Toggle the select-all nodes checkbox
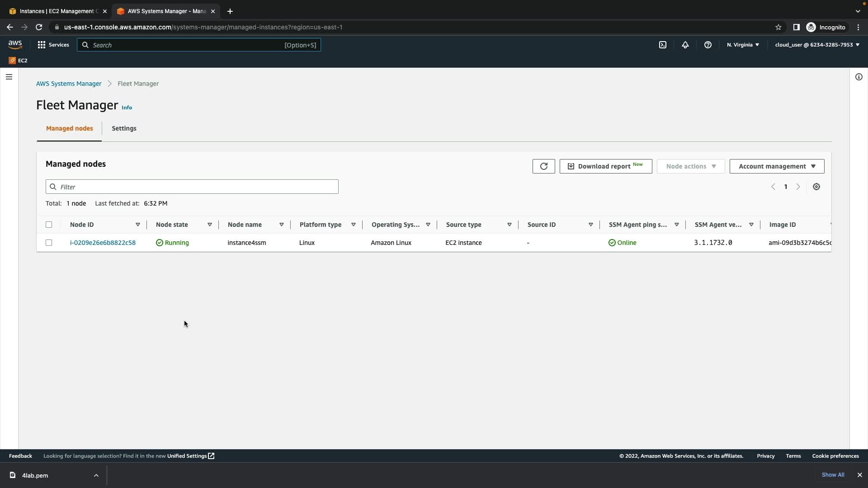 pos(49,225)
